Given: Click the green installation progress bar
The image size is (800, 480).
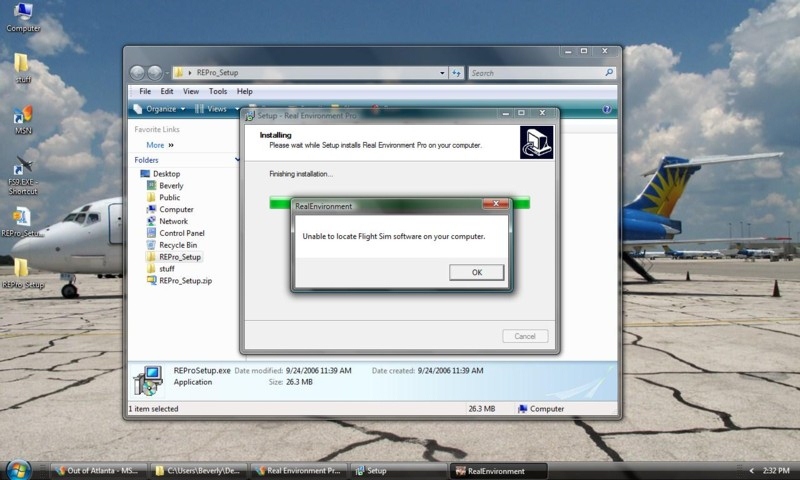Looking at the screenshot, I should point(399,203).
